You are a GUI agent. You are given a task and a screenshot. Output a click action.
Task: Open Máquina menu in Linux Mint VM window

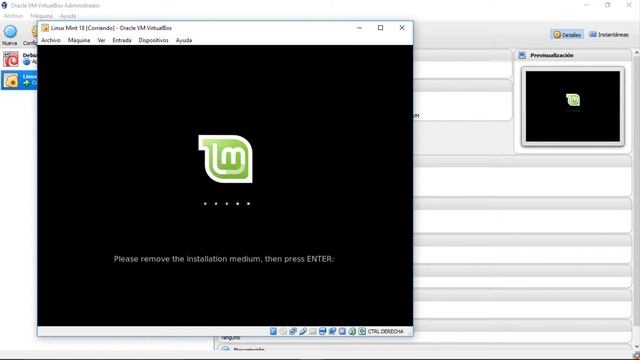pos(79,40)
